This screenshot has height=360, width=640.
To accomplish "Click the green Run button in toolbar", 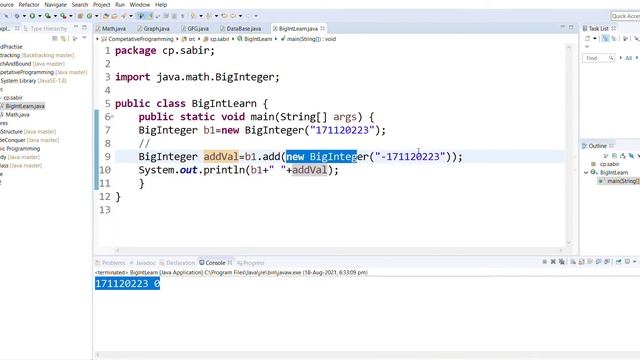I will pyautogui.click(x=32, y=16).
